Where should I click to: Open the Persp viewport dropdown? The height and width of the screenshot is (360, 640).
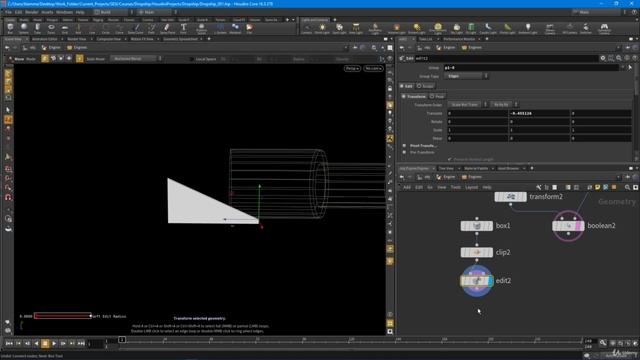pos(352,69)
